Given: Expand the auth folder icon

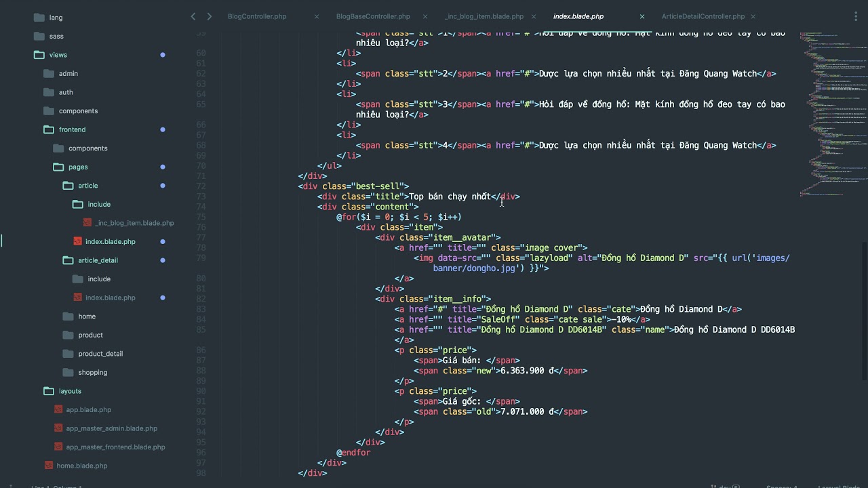Looking at the screenshot, I should tap(48, 92).
